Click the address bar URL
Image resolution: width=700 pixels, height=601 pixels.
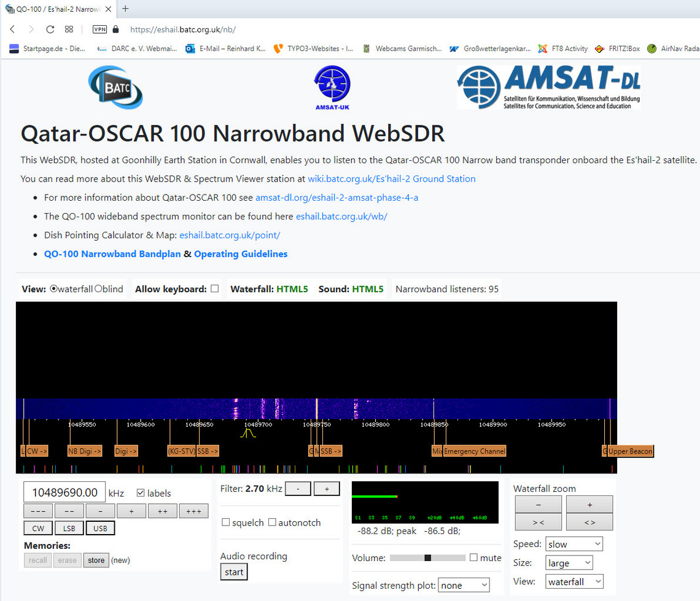click(183, 29)
